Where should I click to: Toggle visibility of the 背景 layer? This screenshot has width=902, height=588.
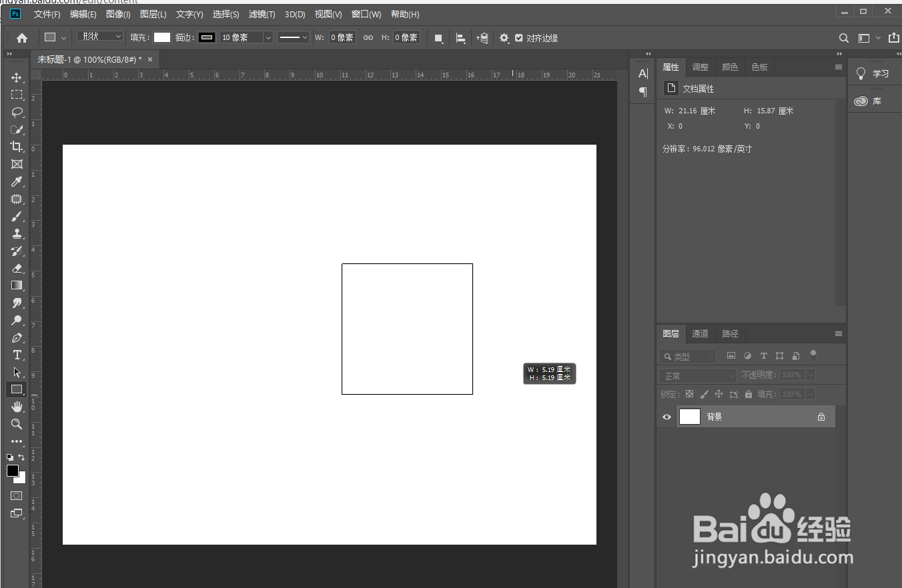point(666,417)
